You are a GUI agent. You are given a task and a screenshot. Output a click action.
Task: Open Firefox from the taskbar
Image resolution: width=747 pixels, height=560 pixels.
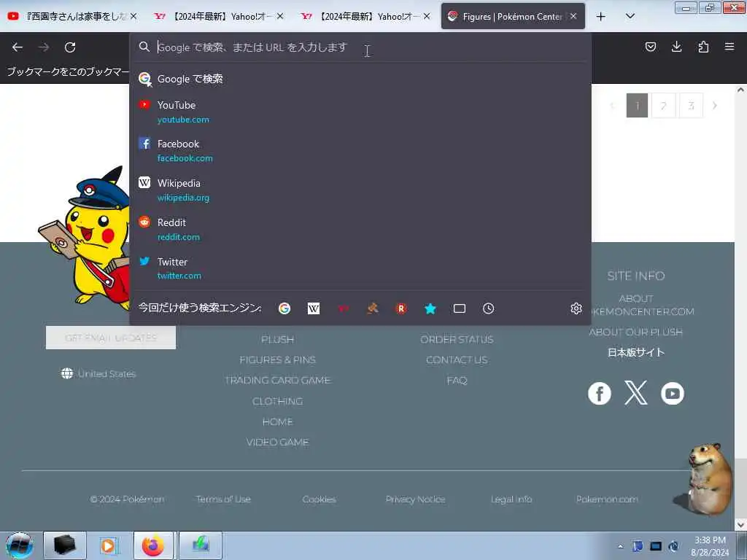click(155, 545)
